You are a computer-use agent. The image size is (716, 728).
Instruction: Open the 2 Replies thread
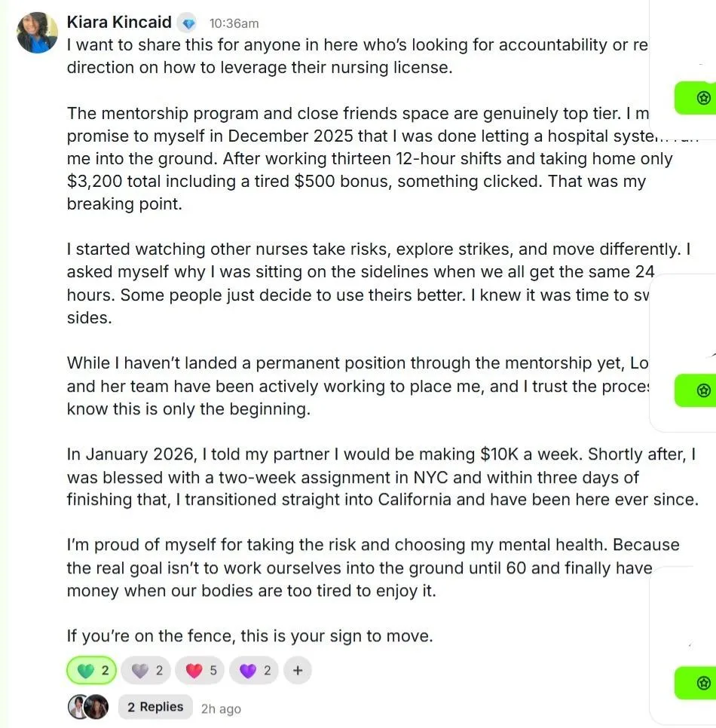[155, 707]
